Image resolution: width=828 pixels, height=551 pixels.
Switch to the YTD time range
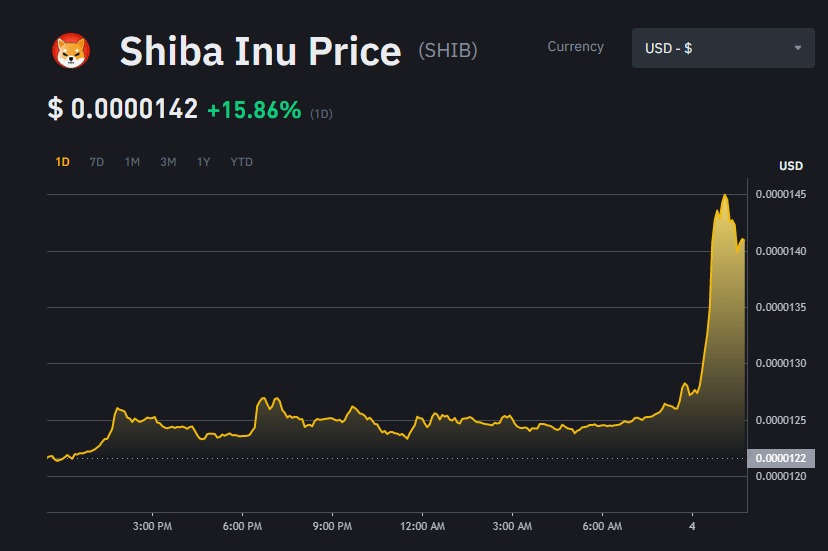(x=241, y=162)
